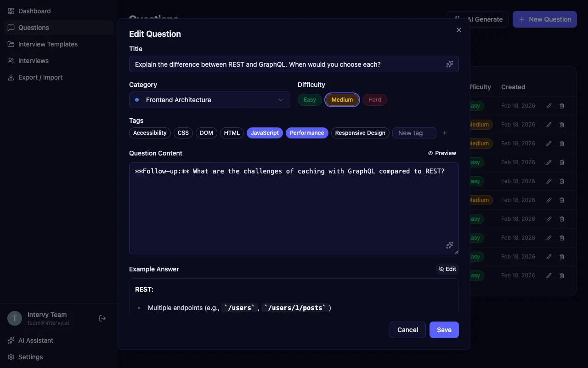The height and width of the screenshot is (368, 588).
Task: Save the edited question
Action: click(443, 330)
